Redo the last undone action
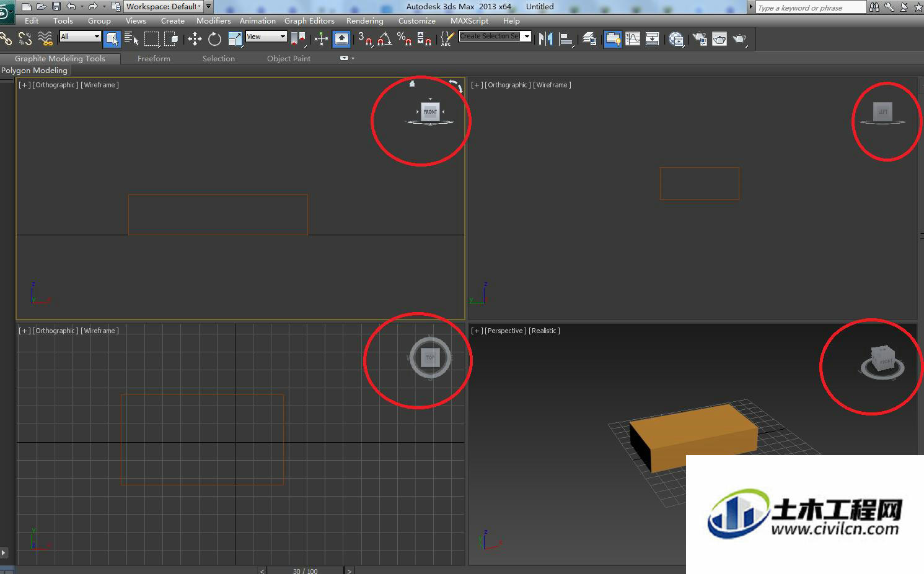Image resolution: width=924 pixels, height=574 pixels. pyautogui.click(x=93, y=6)
